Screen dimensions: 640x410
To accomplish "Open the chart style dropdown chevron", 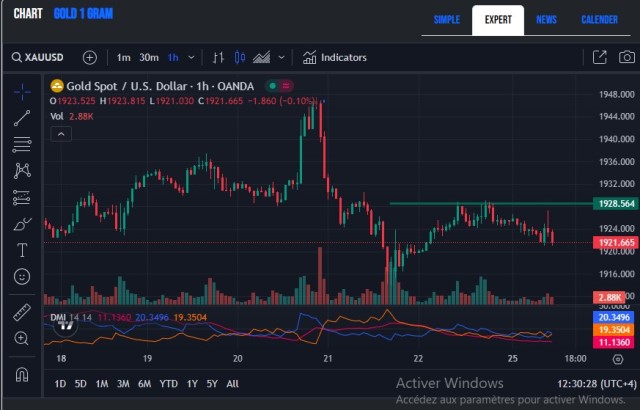I will pos(281,58).
